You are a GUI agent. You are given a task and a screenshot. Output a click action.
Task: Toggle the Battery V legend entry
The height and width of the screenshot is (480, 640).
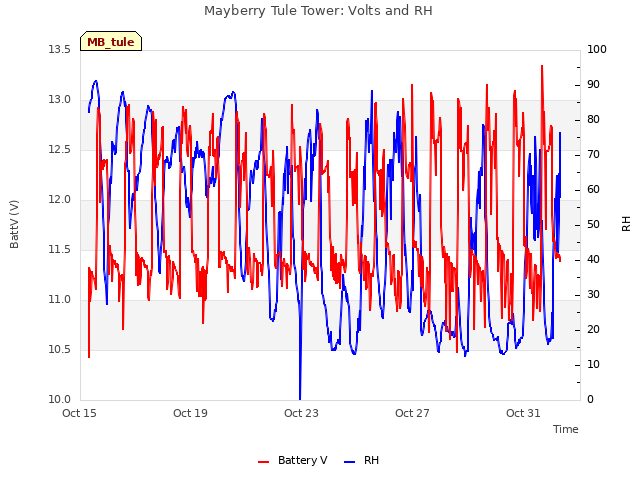pos(293,460)
